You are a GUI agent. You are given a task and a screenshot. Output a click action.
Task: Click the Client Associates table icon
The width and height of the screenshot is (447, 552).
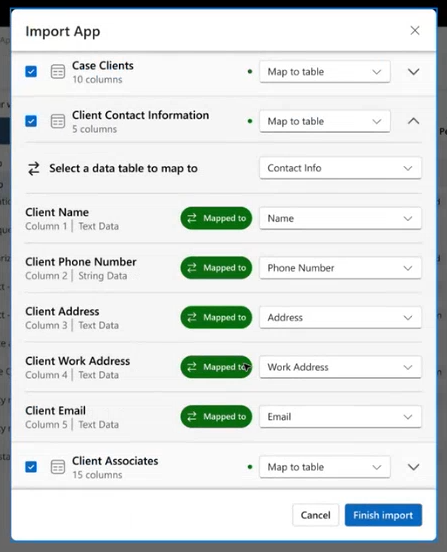(58, 467)
